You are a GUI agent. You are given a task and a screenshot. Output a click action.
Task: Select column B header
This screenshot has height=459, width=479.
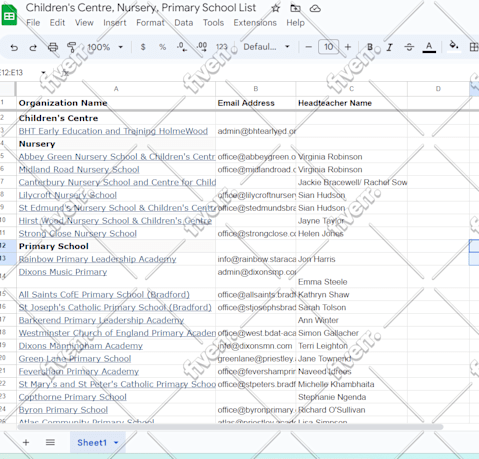(256, 89)
